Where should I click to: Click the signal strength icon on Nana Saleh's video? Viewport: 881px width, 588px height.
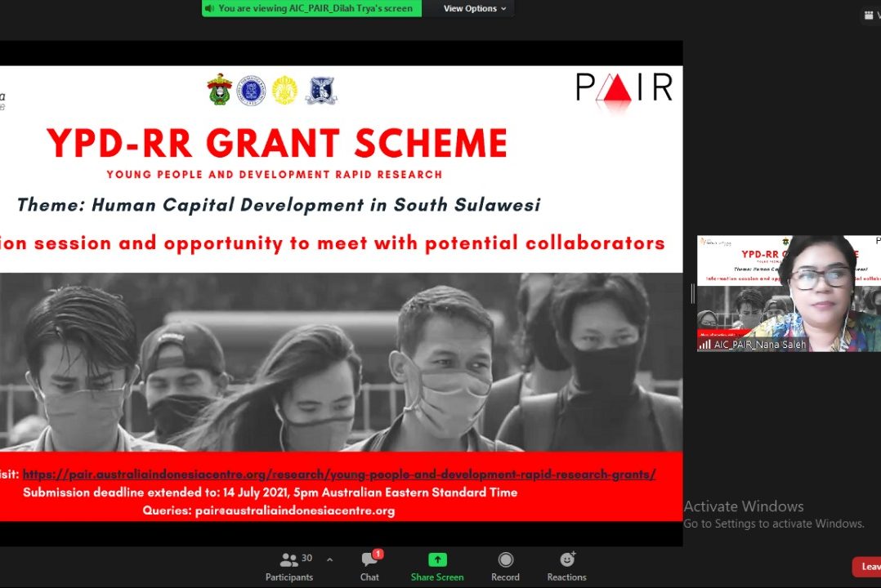[704, 345]
